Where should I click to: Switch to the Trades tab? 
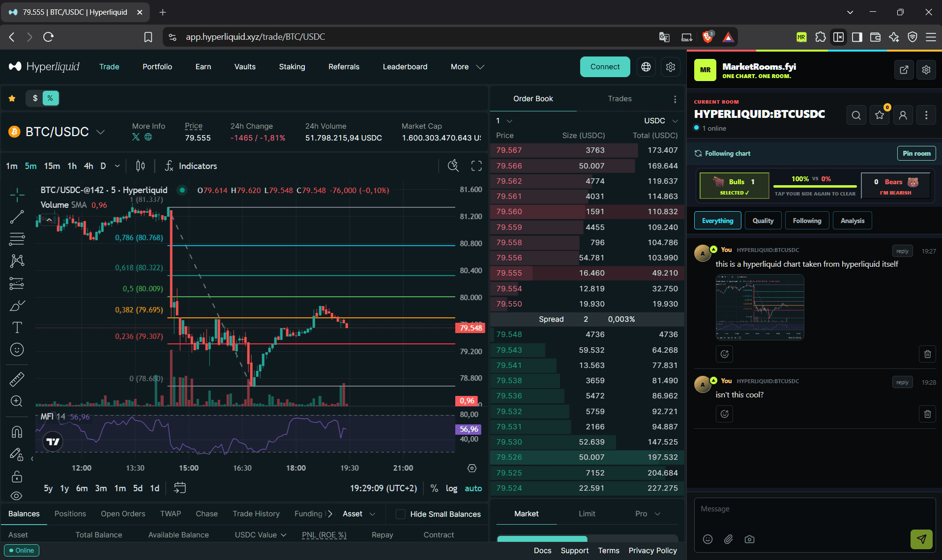pyautogui.click(x=619, y=99)
